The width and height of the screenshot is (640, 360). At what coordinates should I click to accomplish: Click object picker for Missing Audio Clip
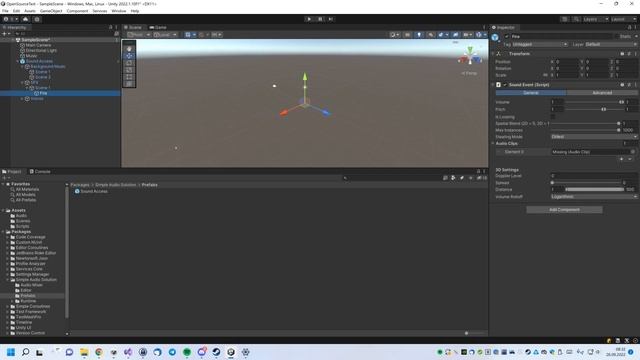click(632, 151)
